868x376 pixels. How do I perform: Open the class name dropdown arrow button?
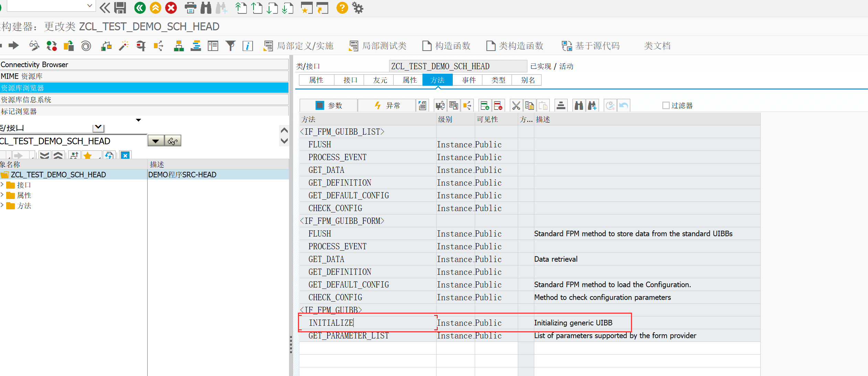[x=156, y=141]
